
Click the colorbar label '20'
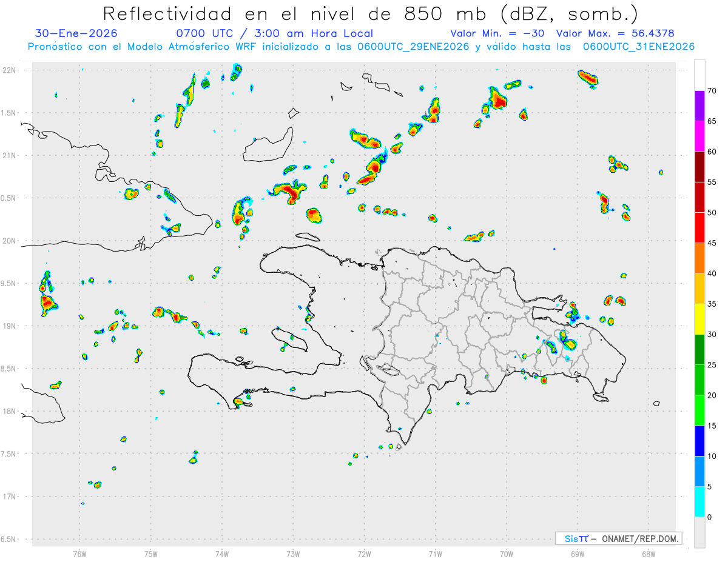point(712,395)
